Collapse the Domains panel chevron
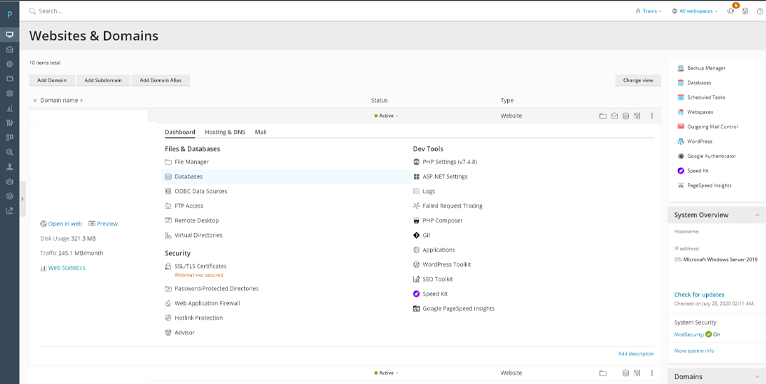Screen dimensions: 766x384 [757, 377]
